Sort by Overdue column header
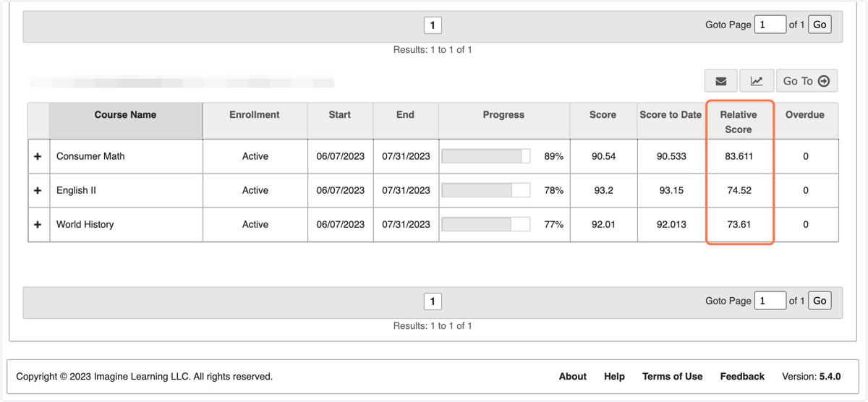Screen dimensions: 868x402 point(805,121)
